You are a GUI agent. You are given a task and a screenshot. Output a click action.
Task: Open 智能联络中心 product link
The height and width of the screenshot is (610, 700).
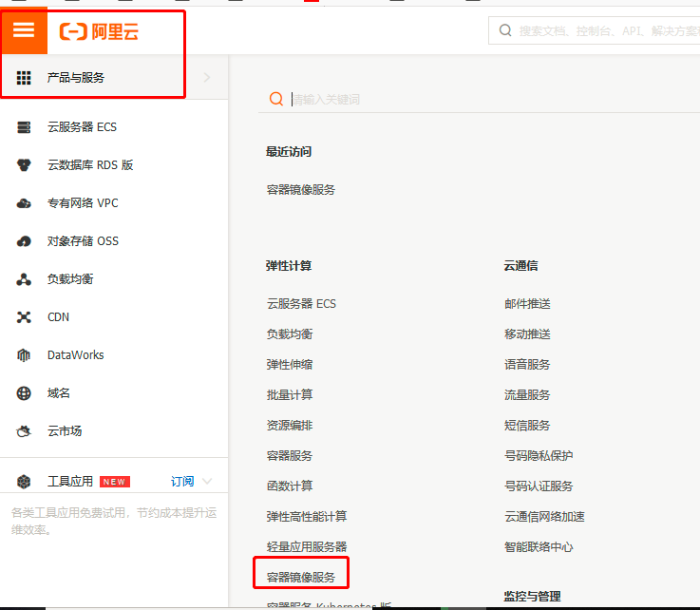[x=539, y=547]
